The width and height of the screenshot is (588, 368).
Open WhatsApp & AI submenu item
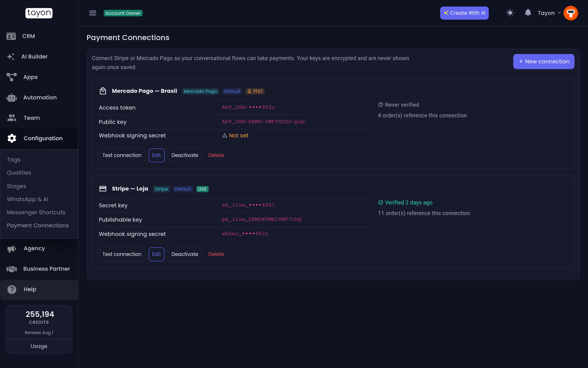27,199
